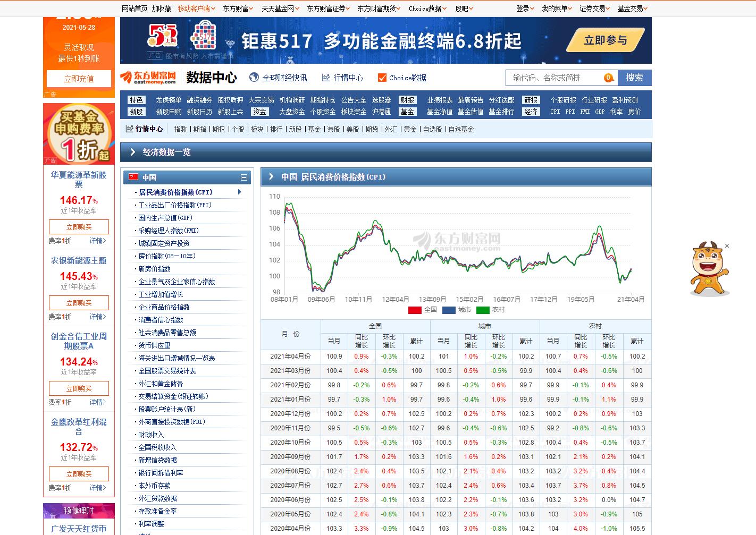Viewport: 756px width, 535px height.
Task: Close the floating ox mascot
Action: 727,246
